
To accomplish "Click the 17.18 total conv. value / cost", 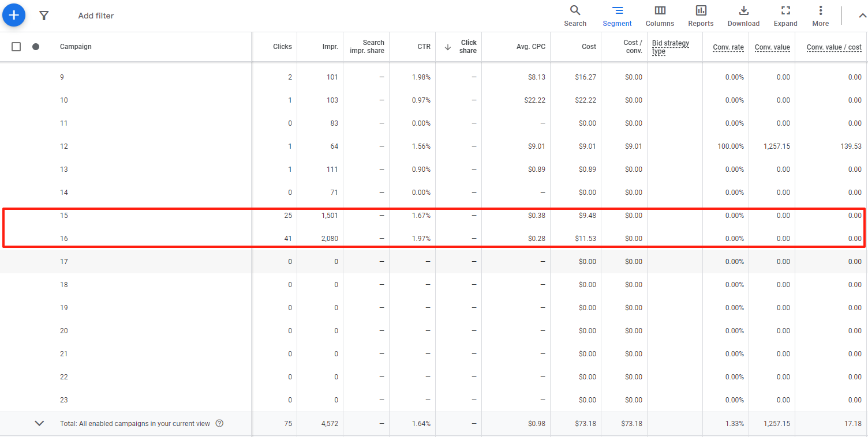I will click(x=853, y=424).
